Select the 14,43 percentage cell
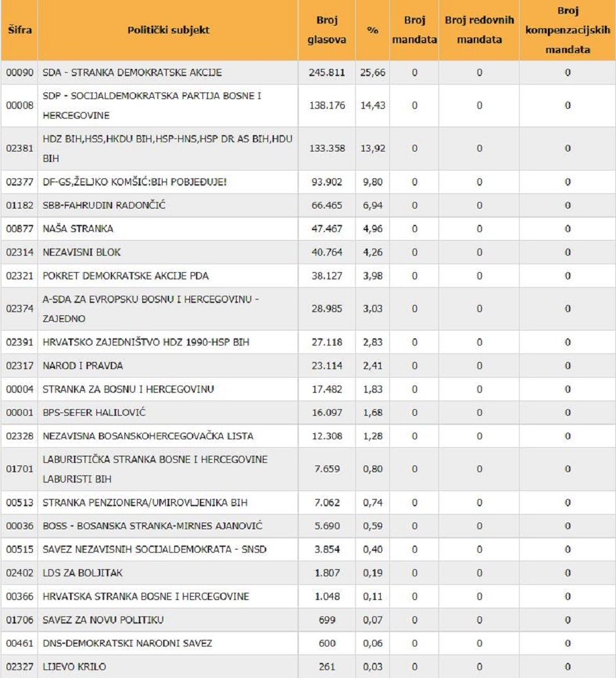Image resolution: width=616 pixels, height=678 pixels. coord(373,105)
